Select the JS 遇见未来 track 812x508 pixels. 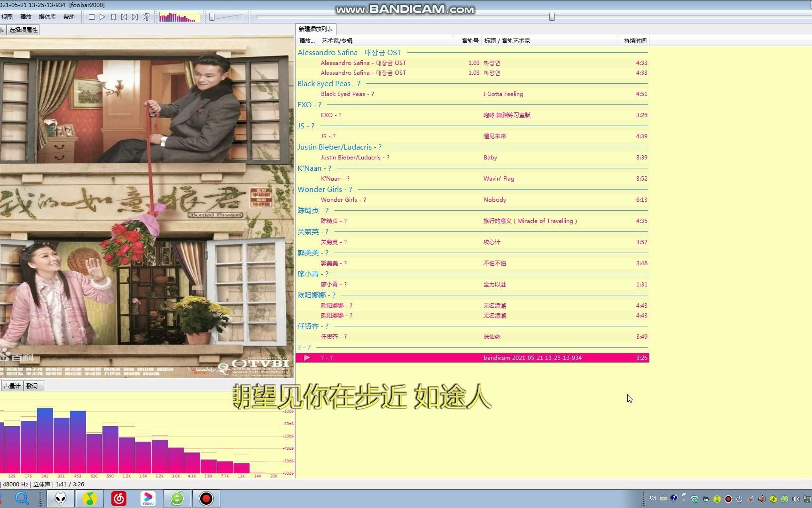point(472,136)
